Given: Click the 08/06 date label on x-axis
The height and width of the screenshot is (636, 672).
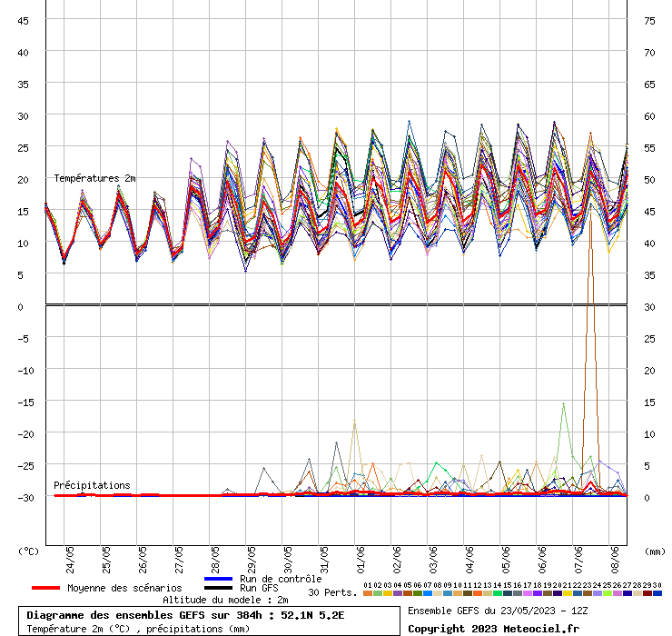Looking at the screenshot, I should [615, 560].
